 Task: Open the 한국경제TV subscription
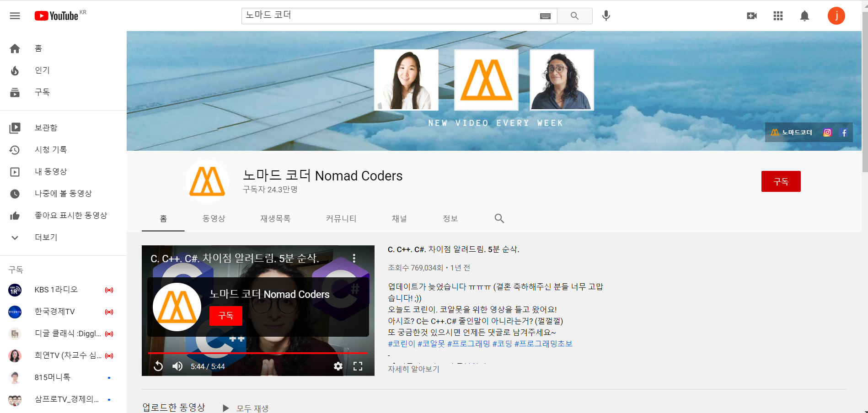[x=63, y=312]
